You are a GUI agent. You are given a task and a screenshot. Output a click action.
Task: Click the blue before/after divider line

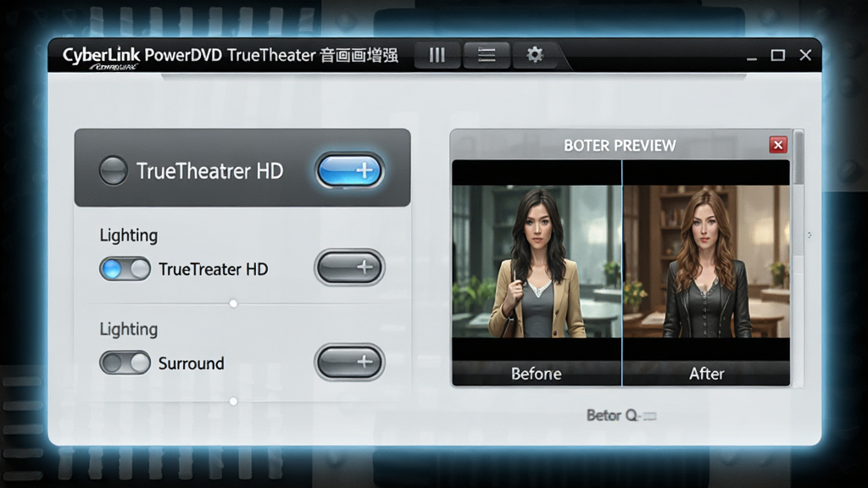coord(622,273)
